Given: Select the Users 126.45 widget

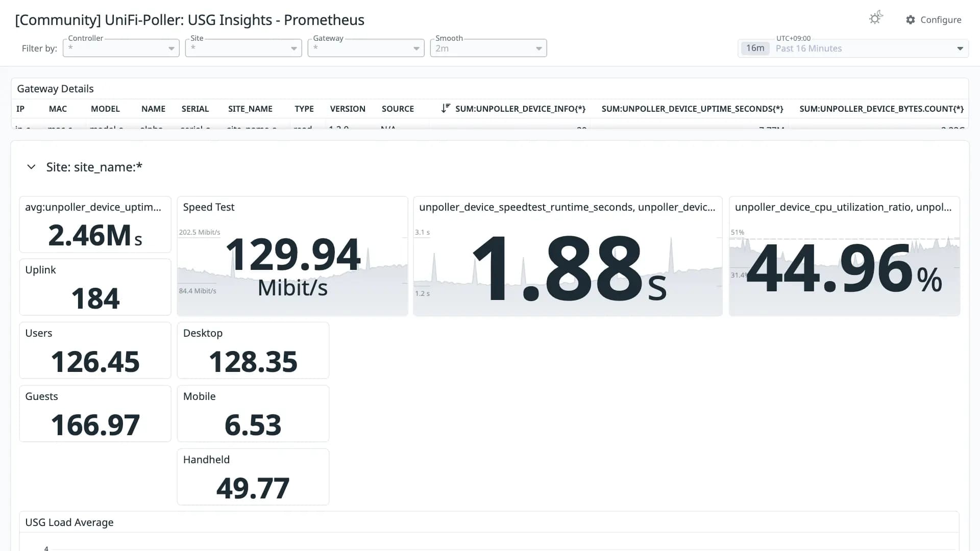Looking at the screenshot, I should (95, 350).
